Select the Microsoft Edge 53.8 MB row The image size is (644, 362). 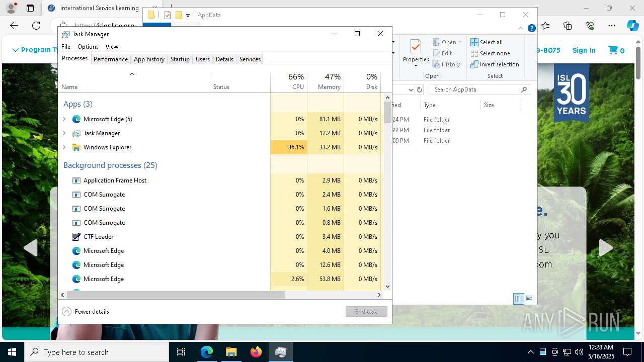(x=221, y=279)
